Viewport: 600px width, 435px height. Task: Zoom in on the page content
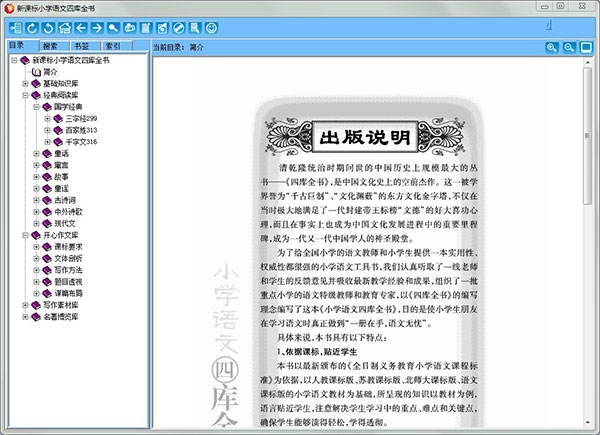[552, 47]
